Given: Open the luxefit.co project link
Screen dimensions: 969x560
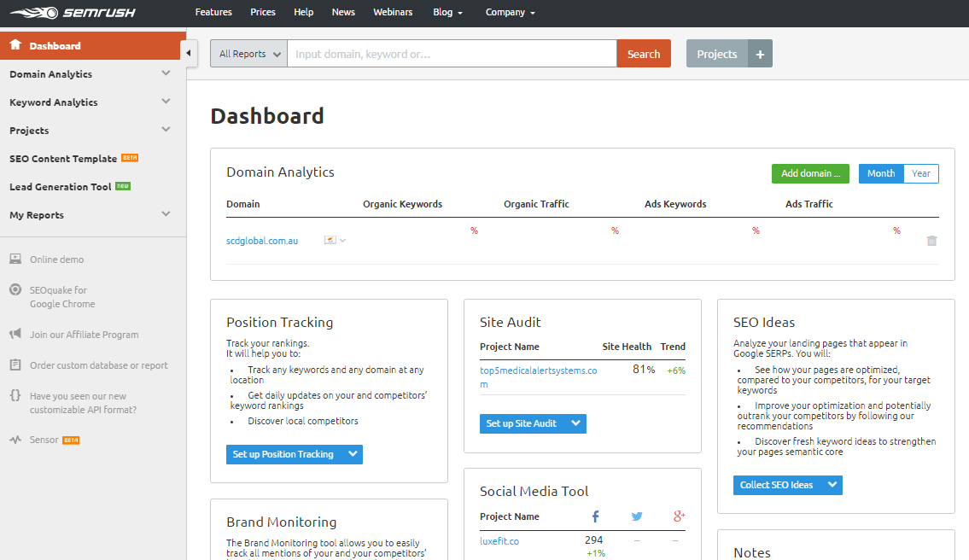Looking at the screenshot, I should click(499, 540).
